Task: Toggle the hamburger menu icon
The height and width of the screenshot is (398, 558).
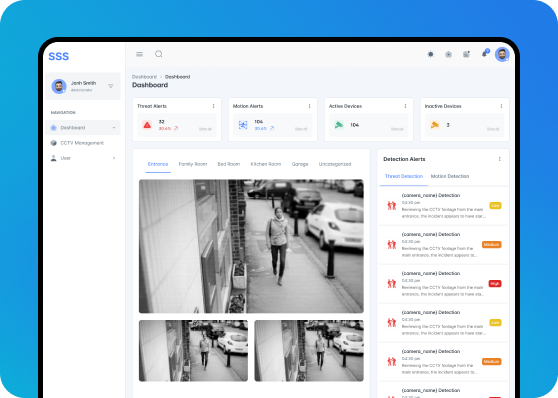Action: coord(140,54)
